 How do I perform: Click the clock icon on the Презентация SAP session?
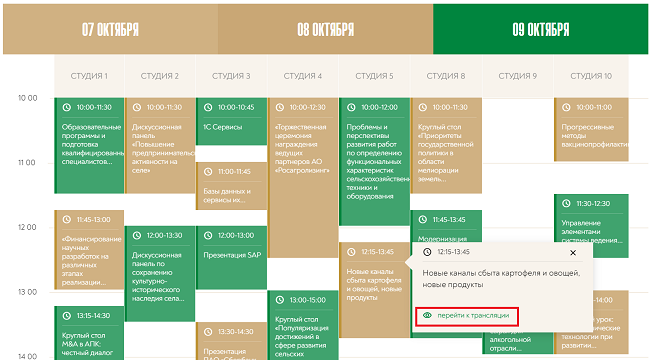pyautogui.click(x=208, y=236)
